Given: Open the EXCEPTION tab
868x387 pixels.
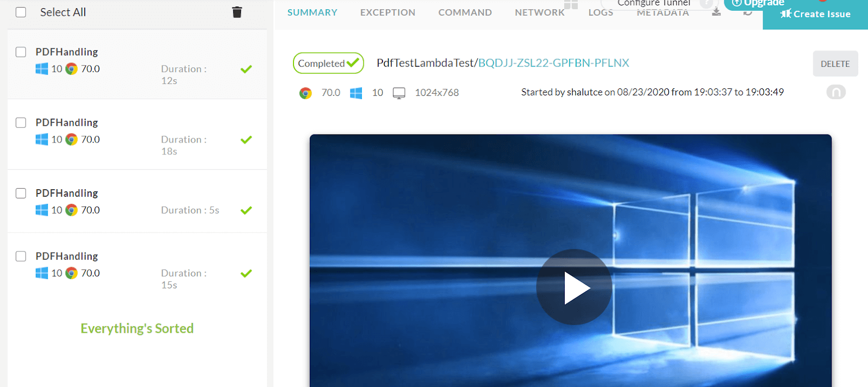Looking at the screenshot, I should point(388,12).
